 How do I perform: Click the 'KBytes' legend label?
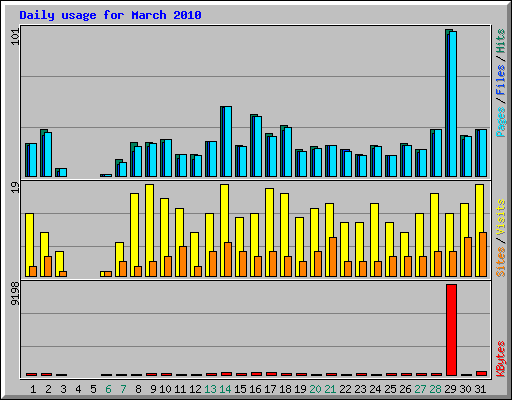[x=501, y=359]
